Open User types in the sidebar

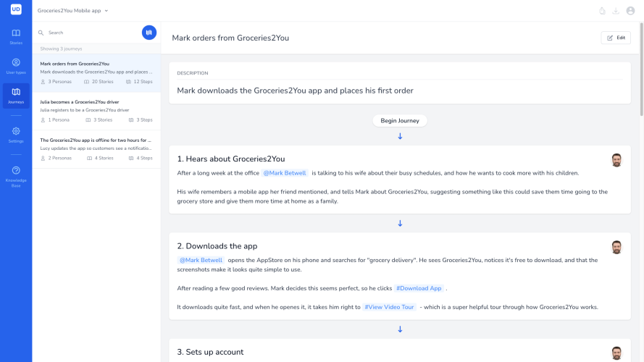16,66
